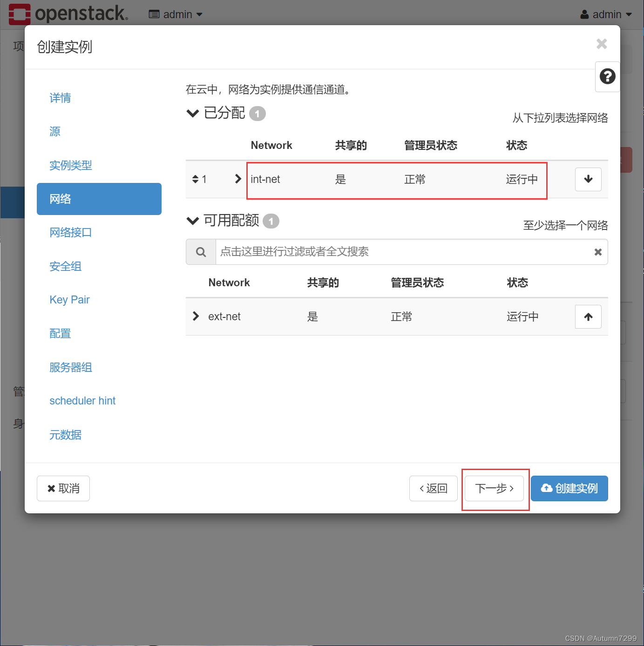
Task: Click the 创建实例 button
Action: point(569,488)
